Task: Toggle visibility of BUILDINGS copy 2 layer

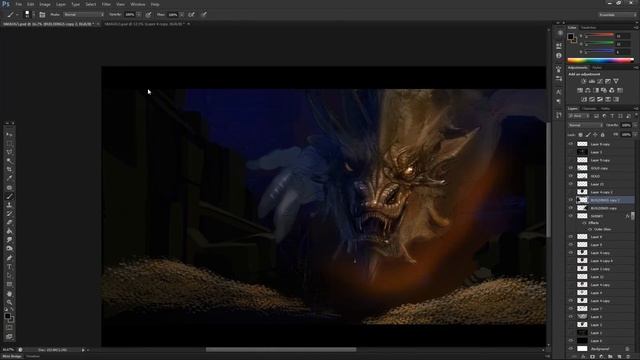Action: point(571,200)
